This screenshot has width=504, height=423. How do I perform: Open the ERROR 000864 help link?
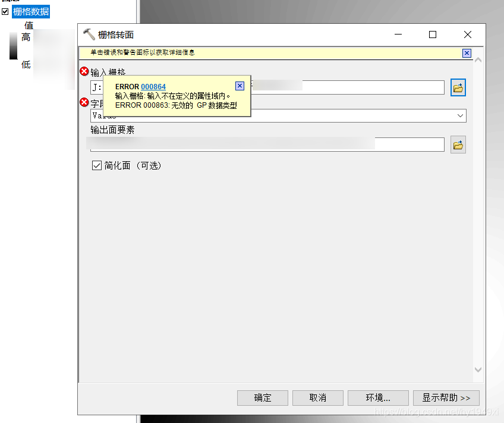pyautogui.click(x=153, y=86)
